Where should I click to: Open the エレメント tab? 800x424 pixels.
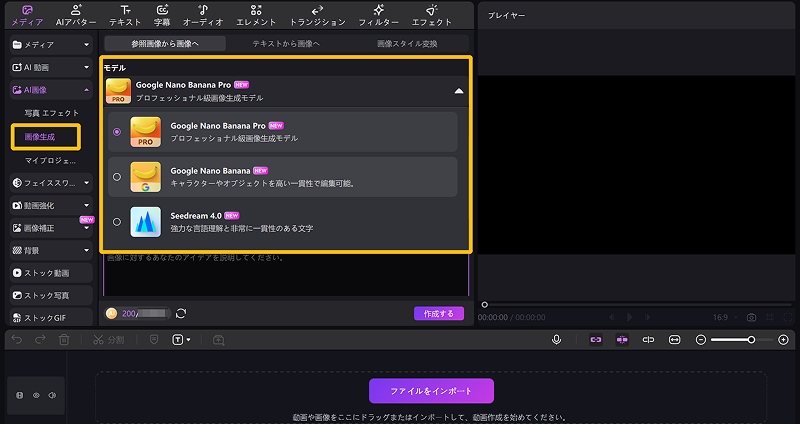coord(256,16)
